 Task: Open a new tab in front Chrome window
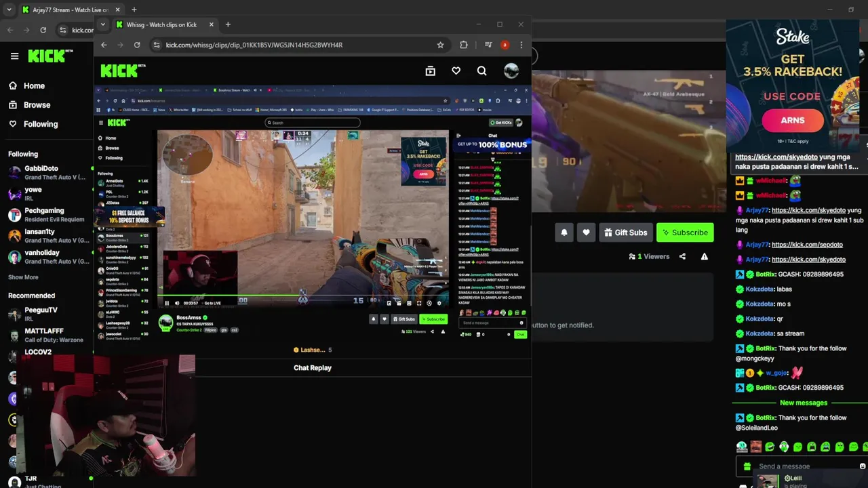pyautogui.click(x=228, y=24)
